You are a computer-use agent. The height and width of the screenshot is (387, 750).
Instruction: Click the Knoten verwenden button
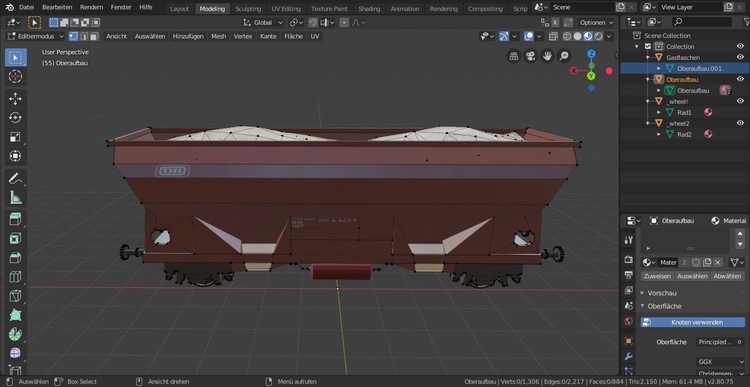point(693,322)
